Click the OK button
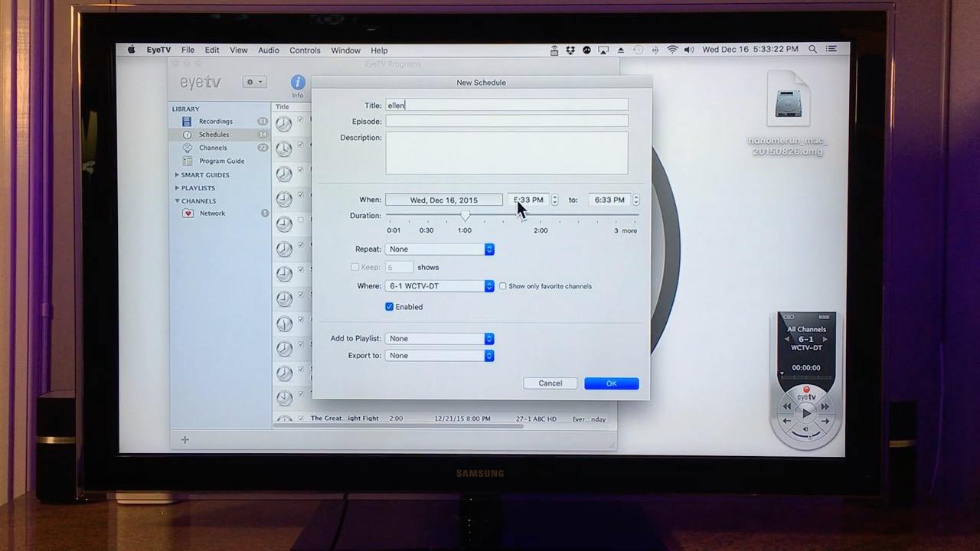 (611, 383)
